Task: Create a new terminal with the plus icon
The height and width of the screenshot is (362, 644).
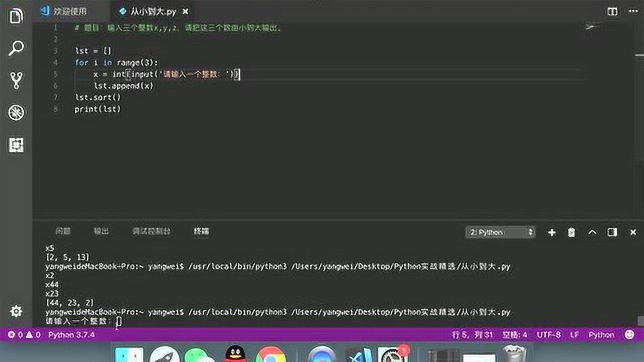Action: click(x=551, y=232)
